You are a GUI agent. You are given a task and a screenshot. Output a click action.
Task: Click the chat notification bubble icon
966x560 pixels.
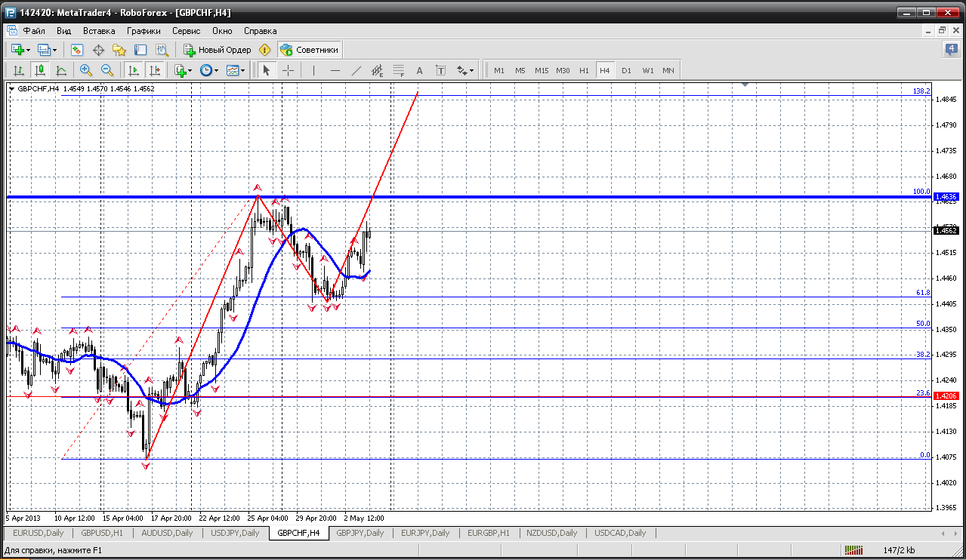[x=951, y=50]
